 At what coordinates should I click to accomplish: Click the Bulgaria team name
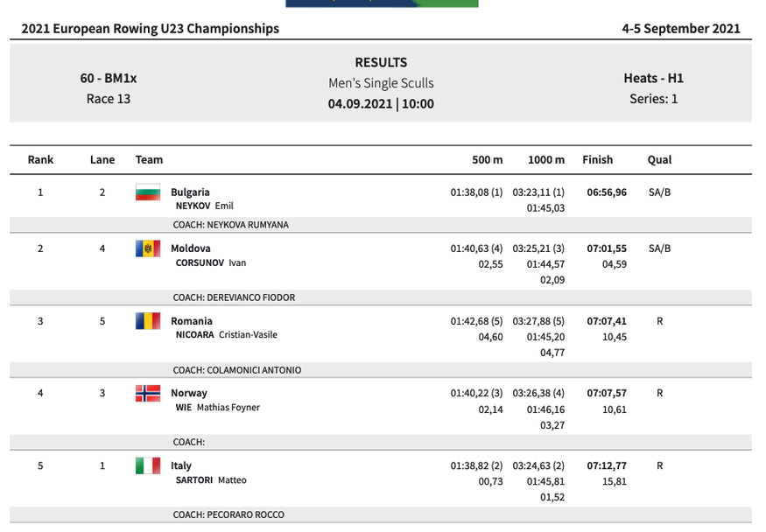190,192
